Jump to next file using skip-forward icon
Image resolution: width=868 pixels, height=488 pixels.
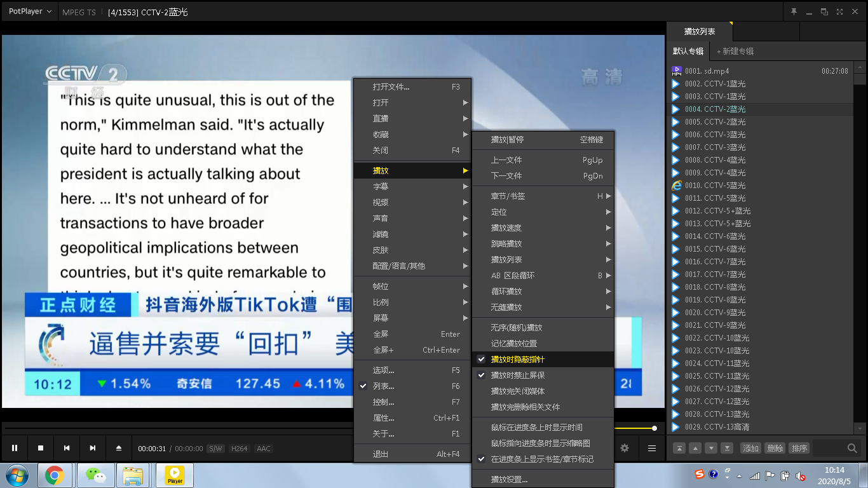pyautogui.click(x=93, y=448)
